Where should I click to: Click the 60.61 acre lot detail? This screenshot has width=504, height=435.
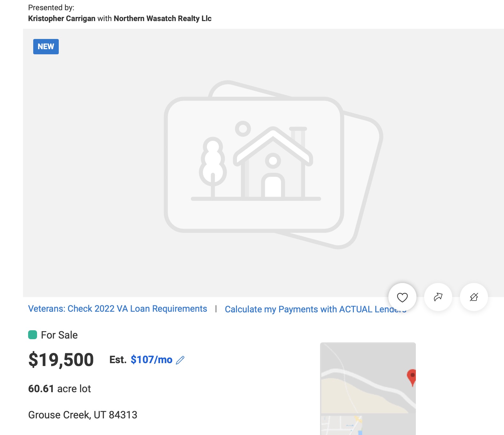coord(59,389)
